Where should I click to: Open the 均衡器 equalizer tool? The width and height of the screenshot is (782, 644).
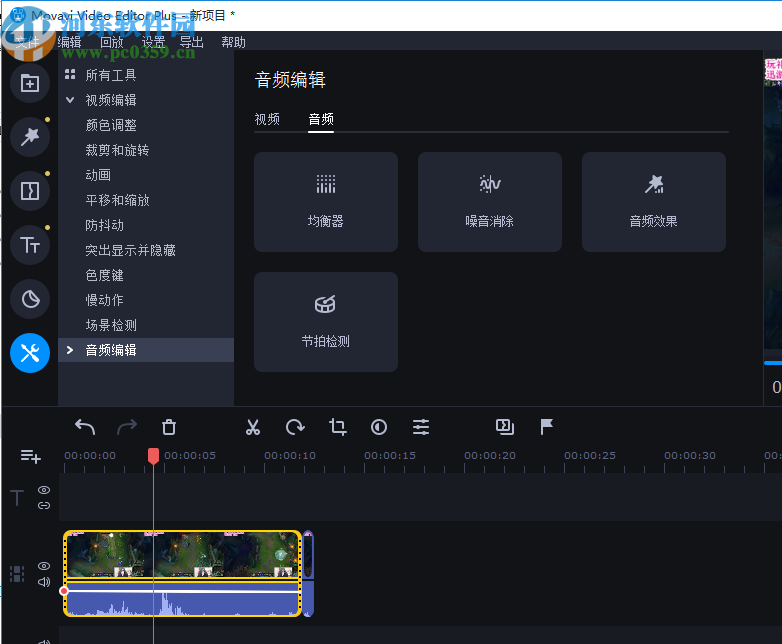(326, 202)
